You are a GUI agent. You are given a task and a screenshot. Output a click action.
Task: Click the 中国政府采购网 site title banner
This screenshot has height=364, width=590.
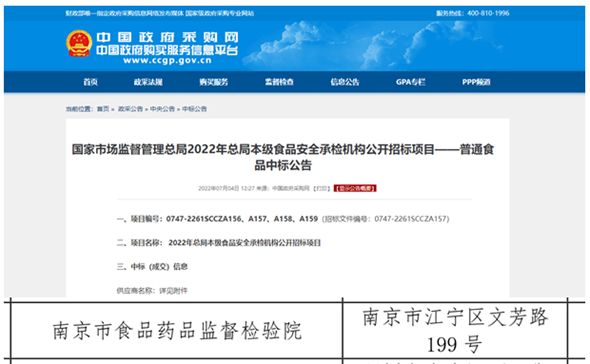pyautogui.click(x=167, y=37)
